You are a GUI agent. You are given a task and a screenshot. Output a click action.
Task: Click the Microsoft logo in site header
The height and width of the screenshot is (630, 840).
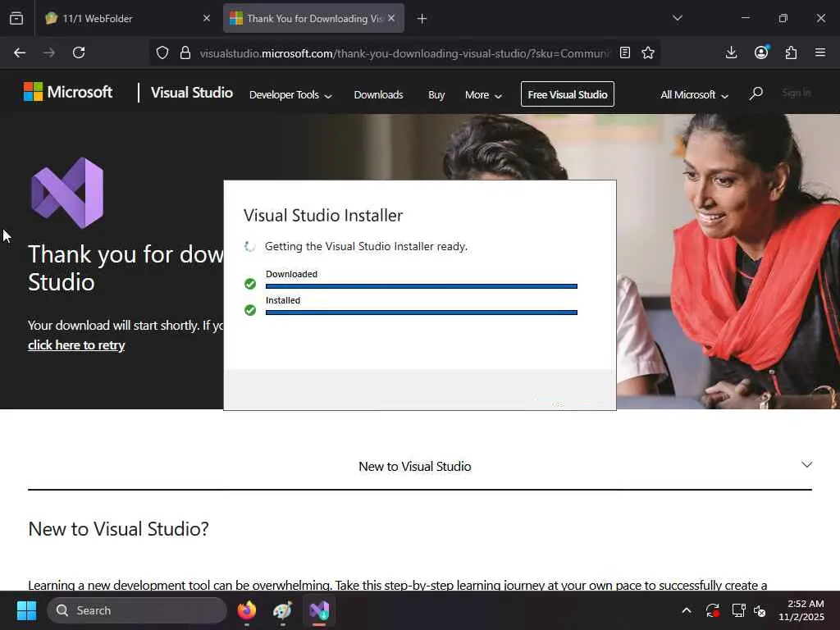tap(68, 92)
